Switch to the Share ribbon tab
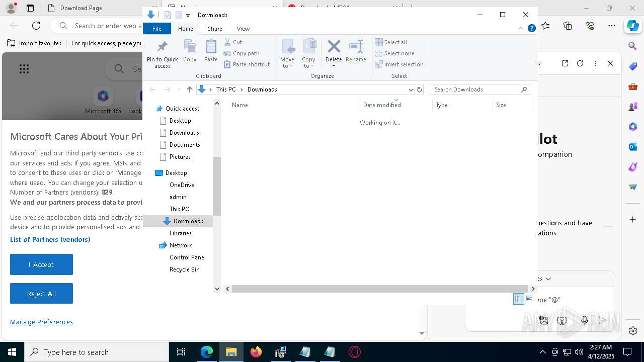 coord(215,29)
